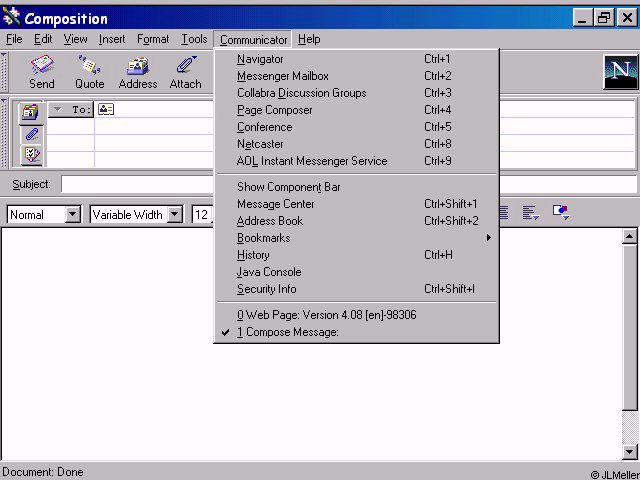Open the Tools menu

pos(194,39)
